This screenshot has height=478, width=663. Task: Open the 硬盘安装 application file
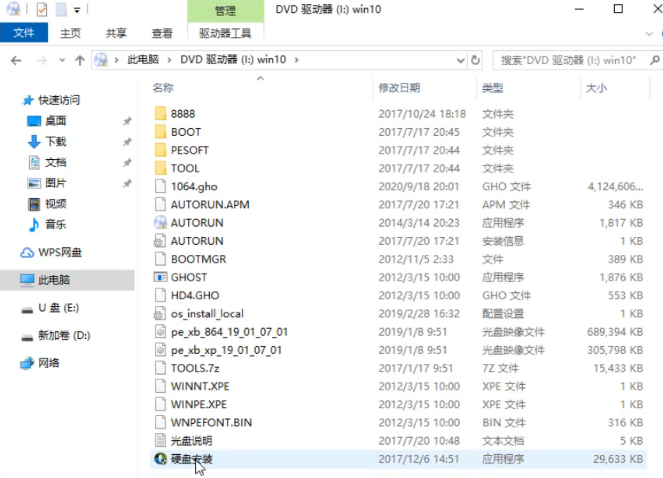click(191, 459)
